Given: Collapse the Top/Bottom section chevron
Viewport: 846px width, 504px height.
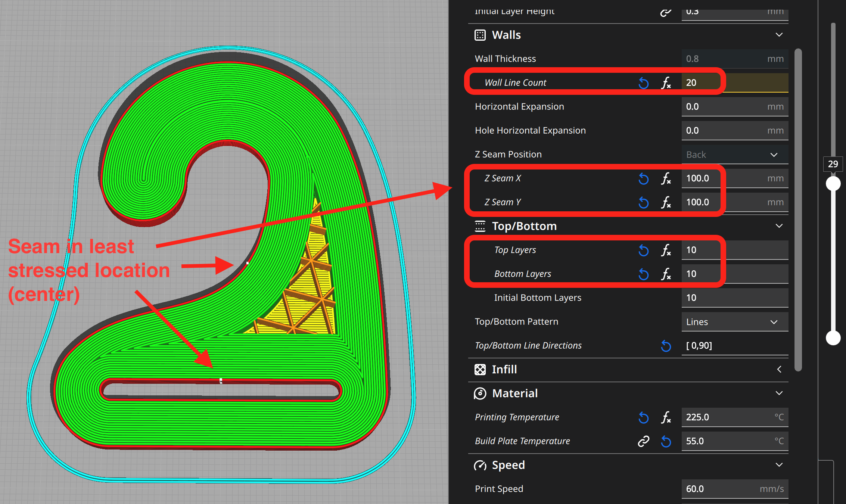Looking at the screenshot, I should [x=779, y=226].
